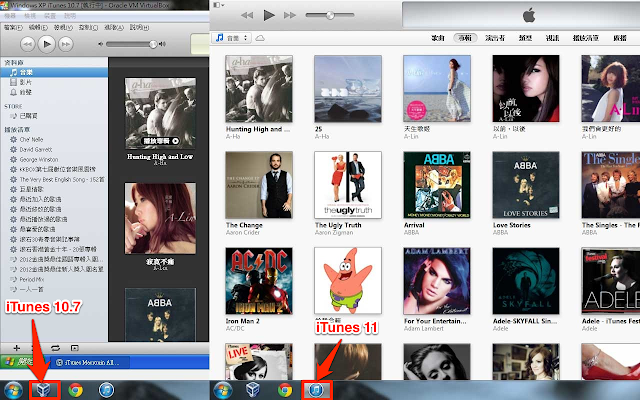The height and width of the screenshot is (400, 640).
Task: Select 音樂 library in the iTunes 10.7 sidebar
Action: coord(54,72)
